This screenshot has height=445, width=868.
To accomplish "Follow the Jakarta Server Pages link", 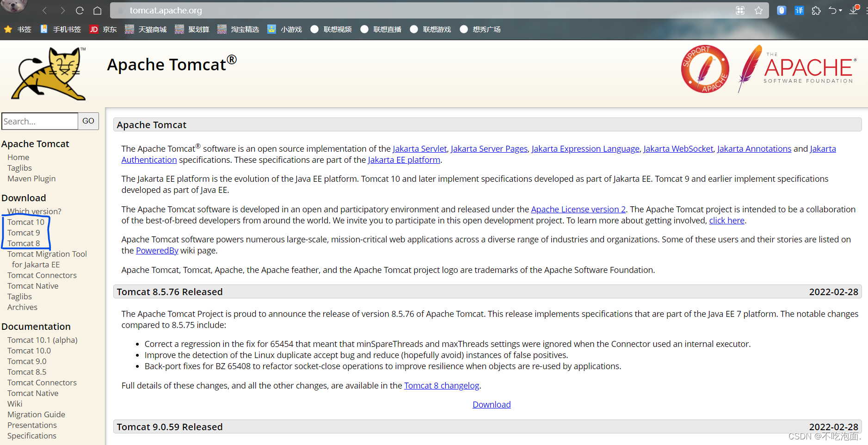I will pos(489,148).
